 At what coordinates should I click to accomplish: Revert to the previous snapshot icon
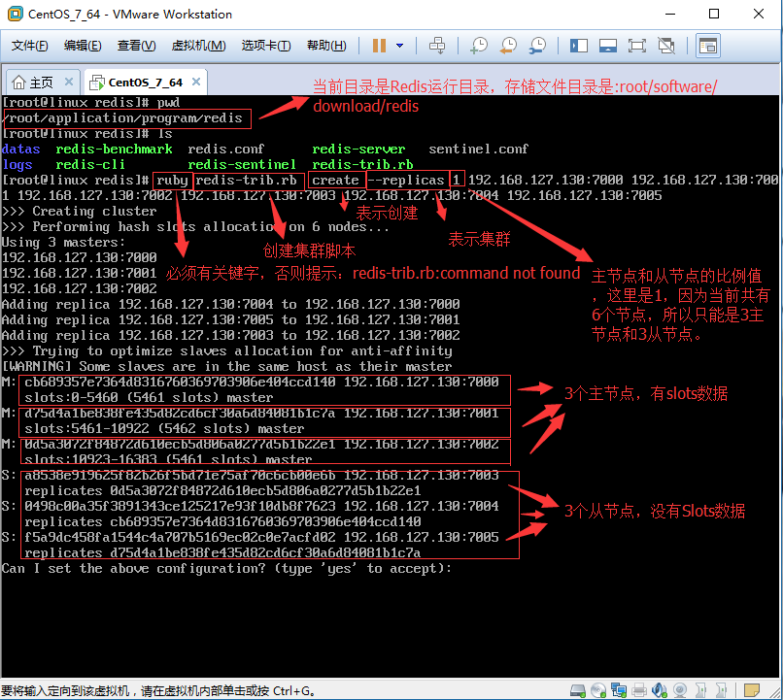(508, 46)
